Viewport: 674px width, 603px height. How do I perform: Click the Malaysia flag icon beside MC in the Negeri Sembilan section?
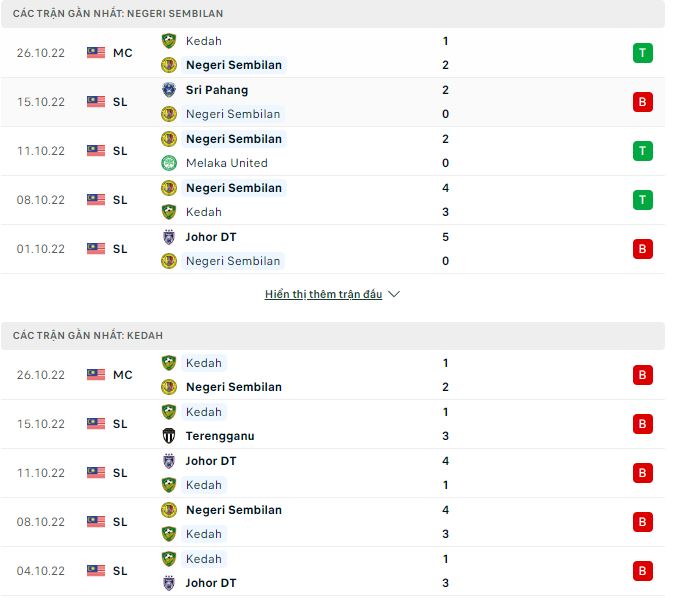tap(96, 53)
